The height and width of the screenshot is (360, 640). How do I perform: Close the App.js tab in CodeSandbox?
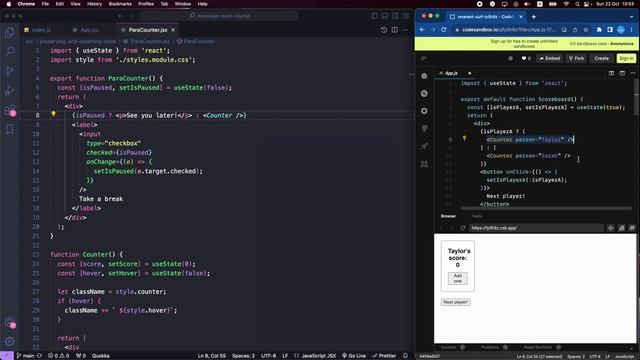point(469,73)
